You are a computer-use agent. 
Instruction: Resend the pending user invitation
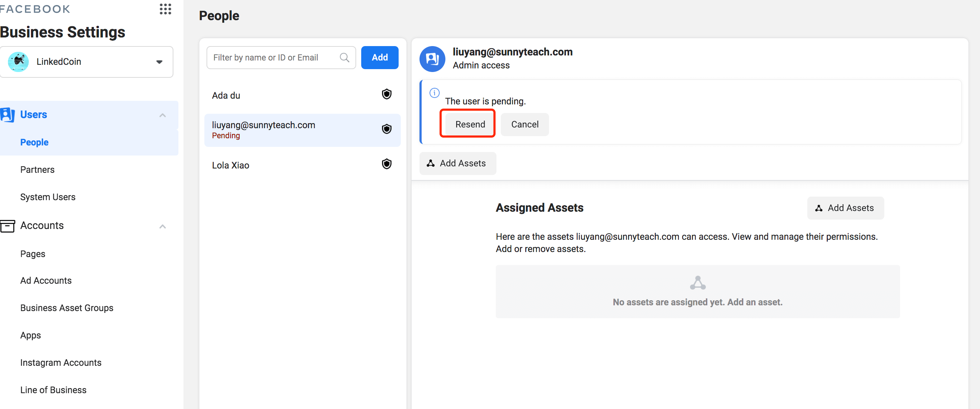(470, 125)
